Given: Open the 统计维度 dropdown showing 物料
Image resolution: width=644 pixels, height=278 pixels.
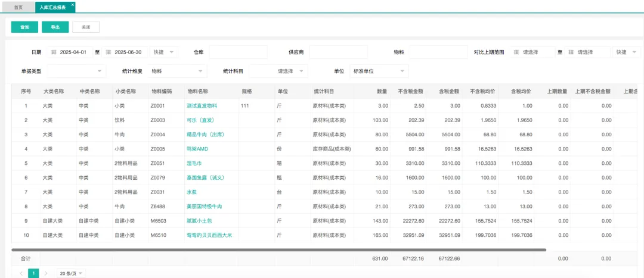Looking at the screenshot, I should coord(177,71).
